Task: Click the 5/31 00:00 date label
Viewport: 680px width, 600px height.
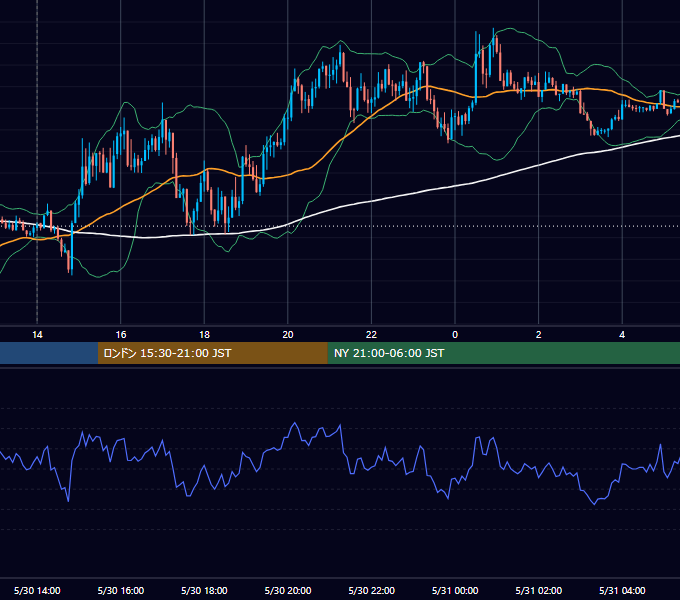Action: (455, 590)
